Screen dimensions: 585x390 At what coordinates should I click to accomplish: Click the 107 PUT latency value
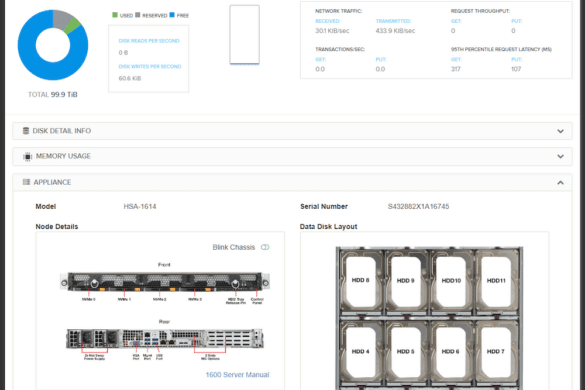(516, 69)
